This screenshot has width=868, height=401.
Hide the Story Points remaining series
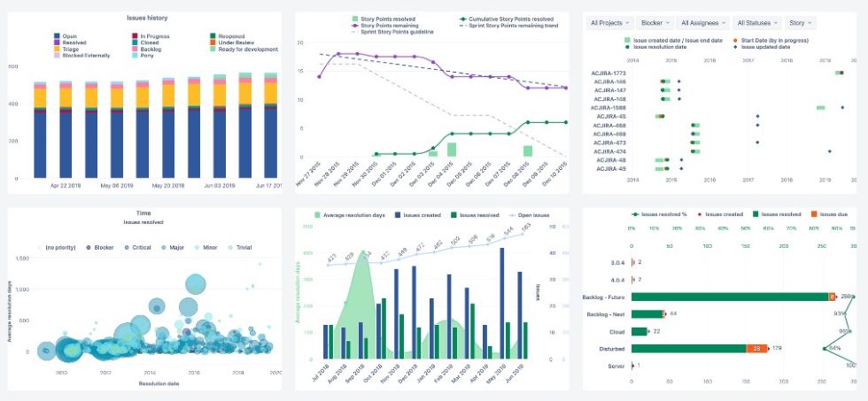pyautogui.click(x=384, y=26)
